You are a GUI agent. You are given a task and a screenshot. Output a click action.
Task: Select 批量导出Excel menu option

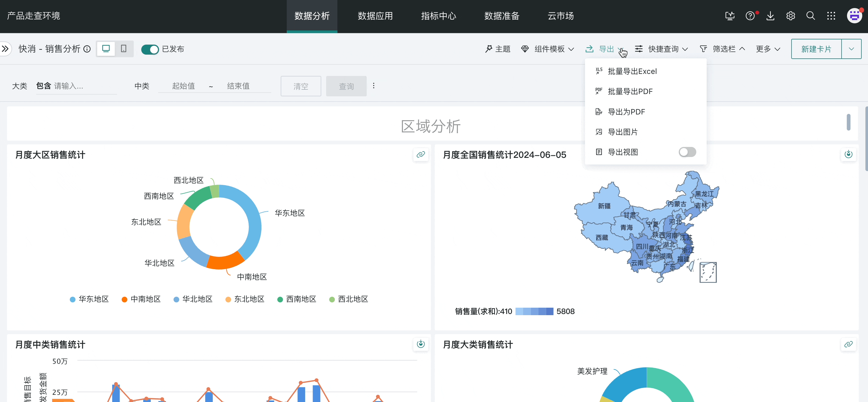632,71
